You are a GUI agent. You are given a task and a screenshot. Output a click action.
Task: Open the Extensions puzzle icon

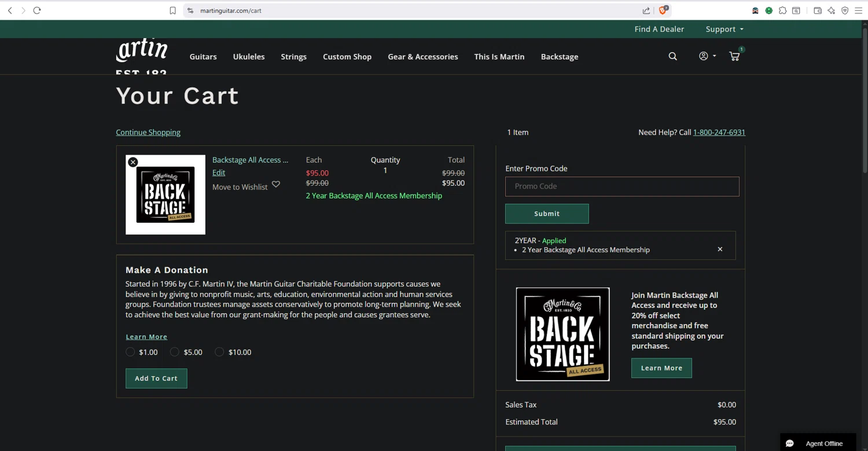click(782, 10)
